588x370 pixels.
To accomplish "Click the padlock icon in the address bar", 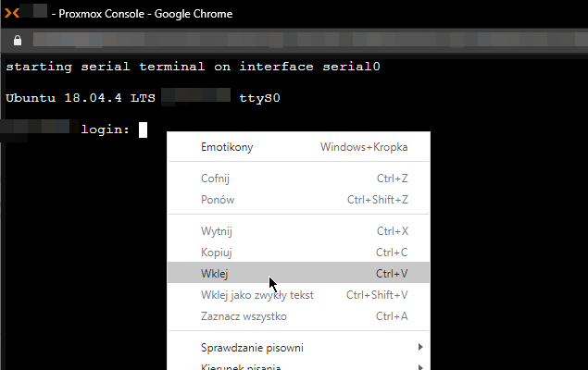I will (x=17, y=41).
